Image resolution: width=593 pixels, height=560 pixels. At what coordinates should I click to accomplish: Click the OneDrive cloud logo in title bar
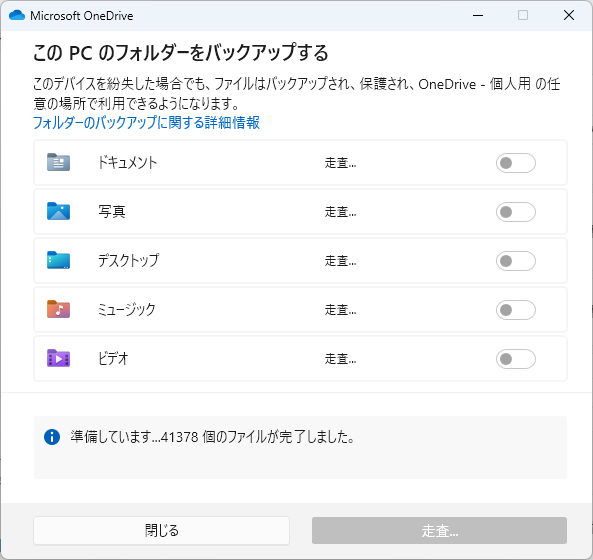(17, 16)
